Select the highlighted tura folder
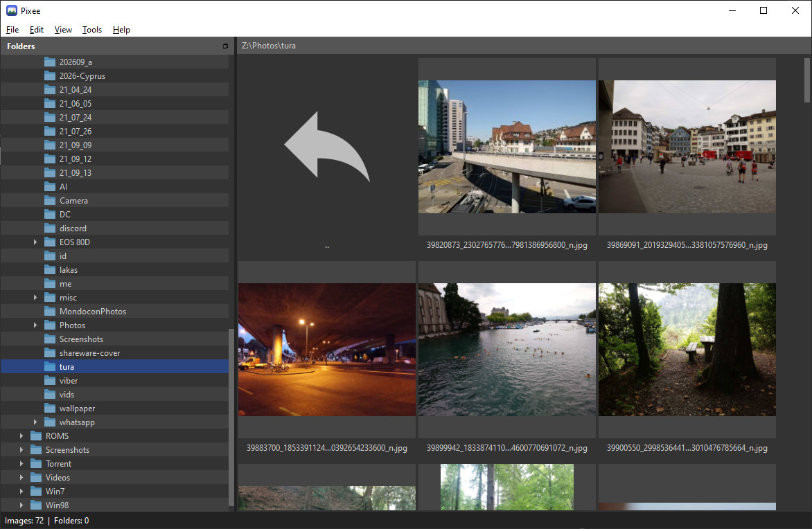Viewport: 812px width, 529px height. pyautogui.click(x=114, y=367)
